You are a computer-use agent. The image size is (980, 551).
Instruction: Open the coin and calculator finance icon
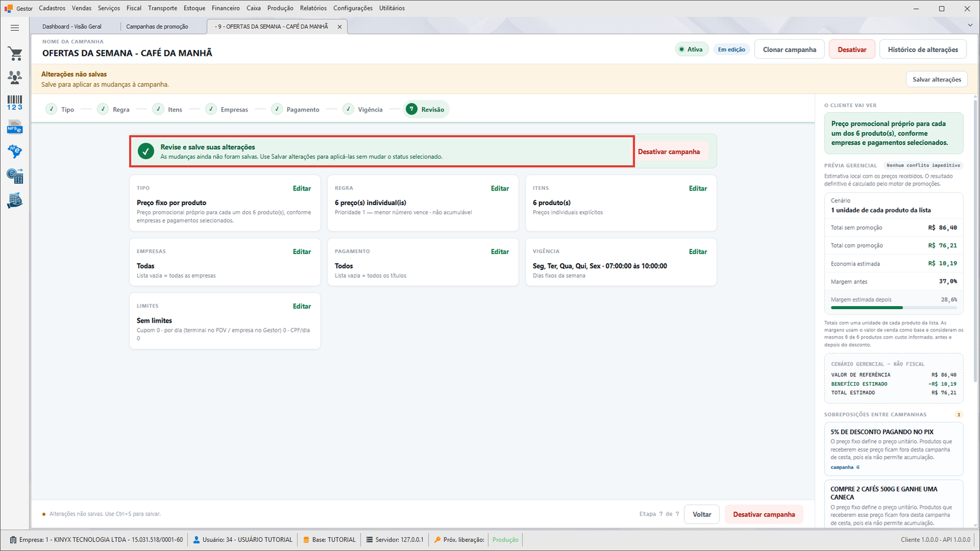[15, 176]
